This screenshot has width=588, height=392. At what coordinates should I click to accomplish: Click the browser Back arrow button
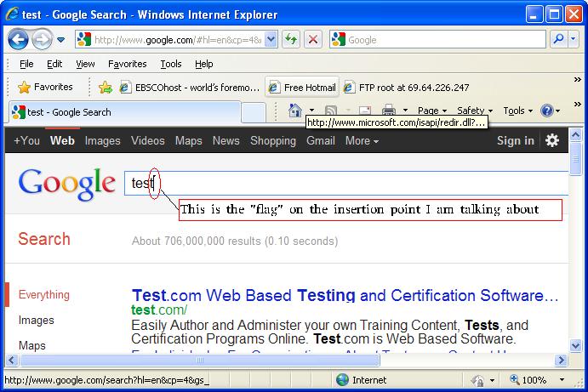[x=20, y=39]
